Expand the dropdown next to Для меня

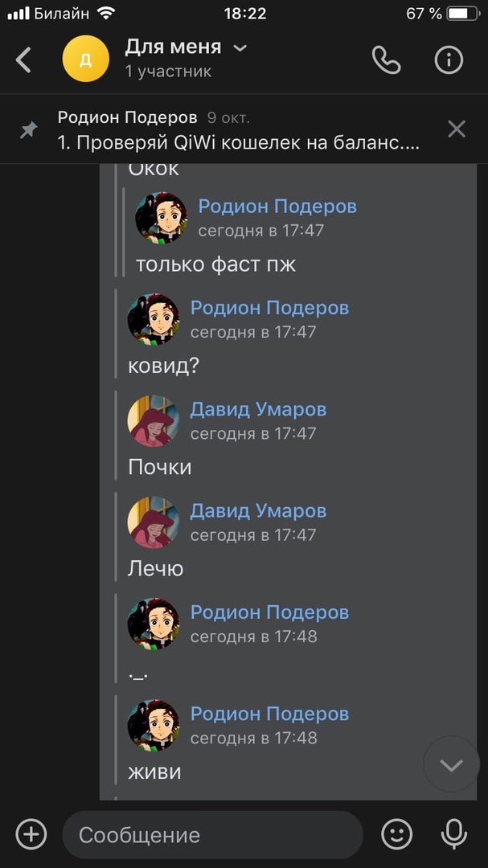[x=240, y=48]
